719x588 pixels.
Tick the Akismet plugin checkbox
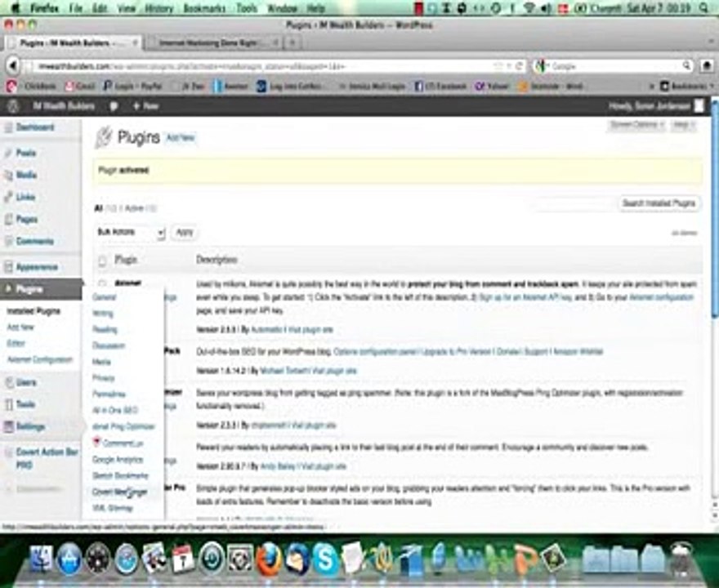point(102,283)
